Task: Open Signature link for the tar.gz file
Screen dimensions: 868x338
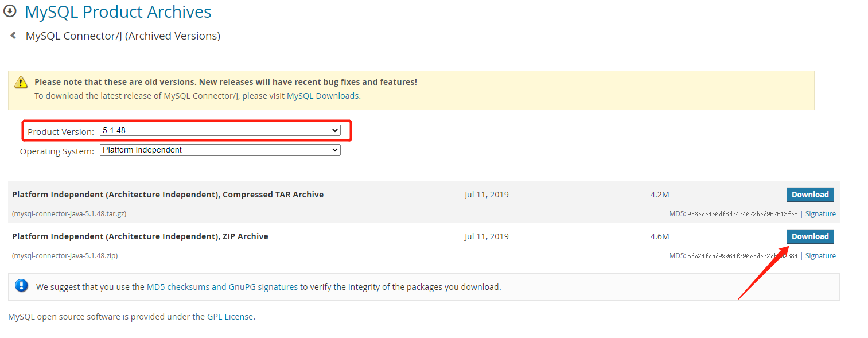Action: 820,214
